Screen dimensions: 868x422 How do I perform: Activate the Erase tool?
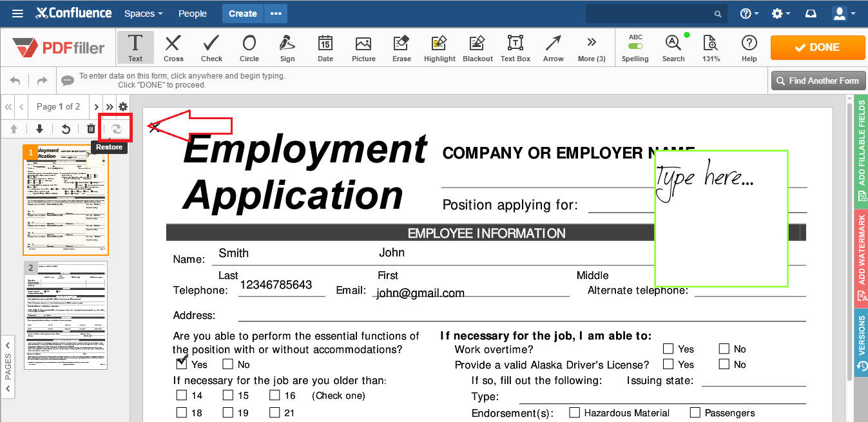[x=401, y=47]
